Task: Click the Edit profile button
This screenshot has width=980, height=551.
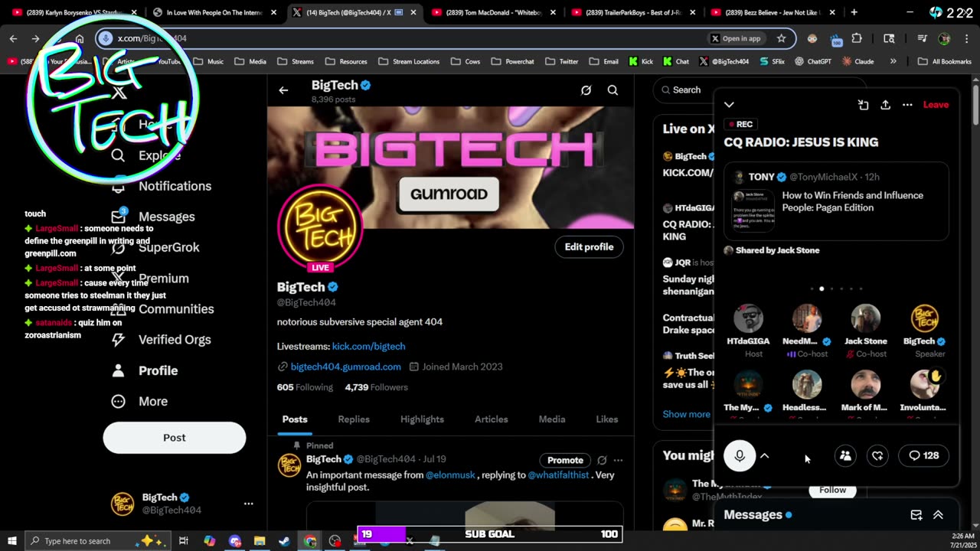Action: (589, 246)
